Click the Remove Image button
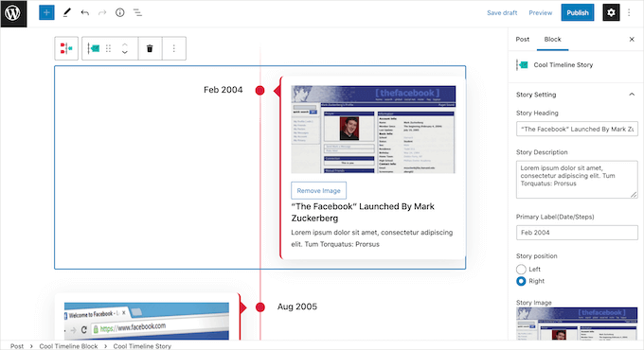644x350 pixels. click(319, 190)
